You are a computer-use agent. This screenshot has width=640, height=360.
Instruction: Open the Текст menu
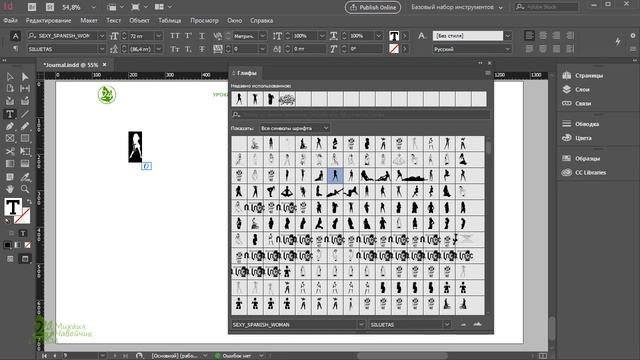(x=113, y=20)
